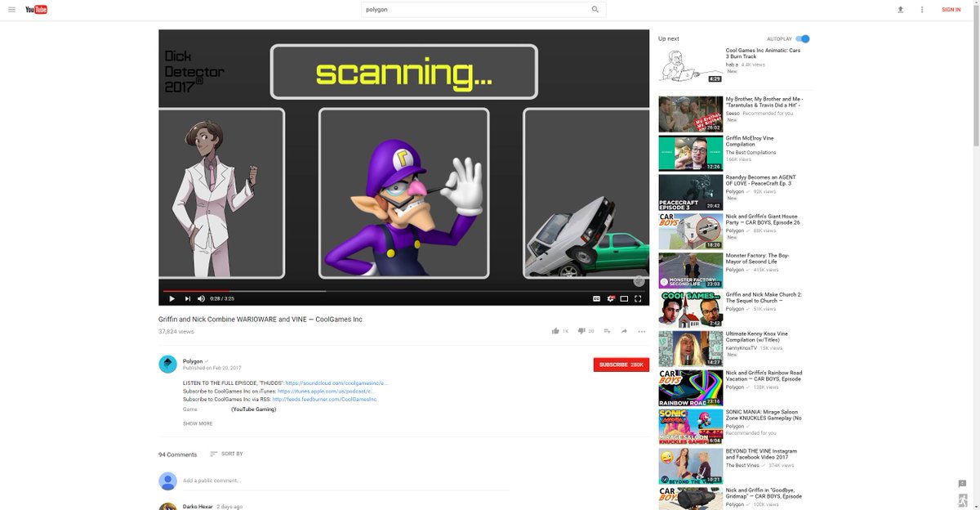Open The Best Compilations channel name
980x510 pixels.
tap(751, 152)
